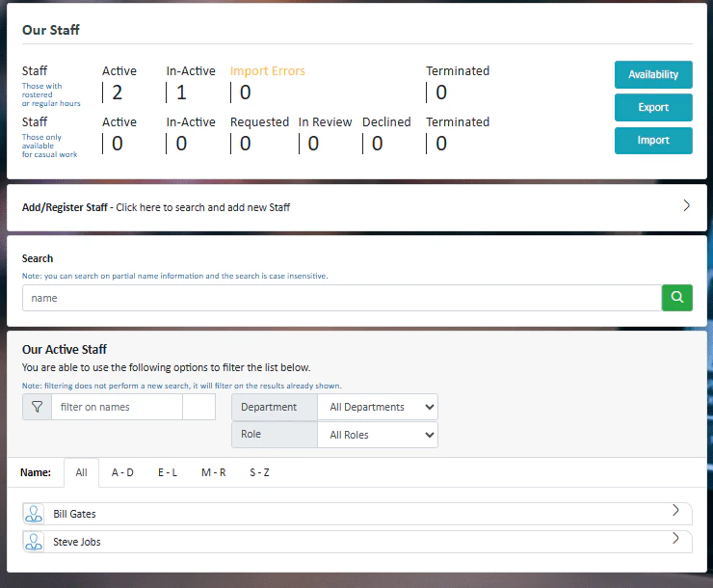Click the filter on names field
Image resolution: width=713 pixels, height=588 pixels.
pos(117,407)
